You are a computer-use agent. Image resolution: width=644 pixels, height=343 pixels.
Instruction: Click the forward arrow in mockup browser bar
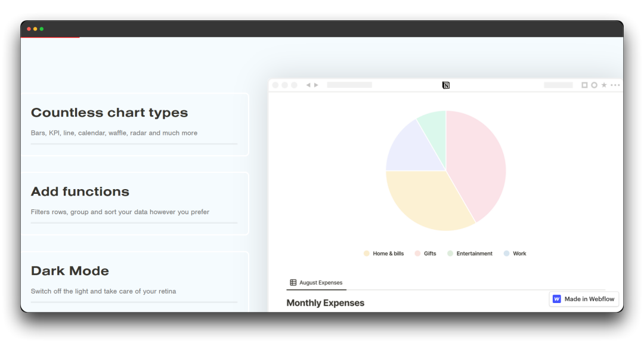316,85
